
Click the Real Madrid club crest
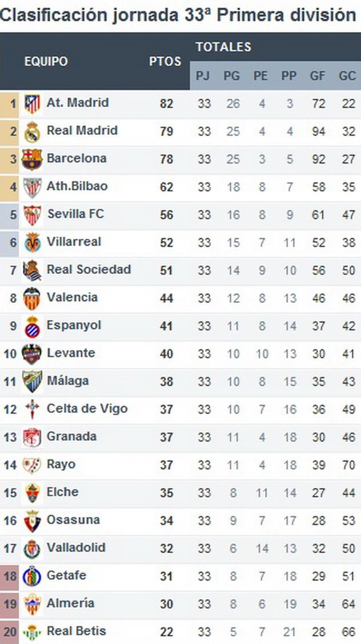click(32, 132)
